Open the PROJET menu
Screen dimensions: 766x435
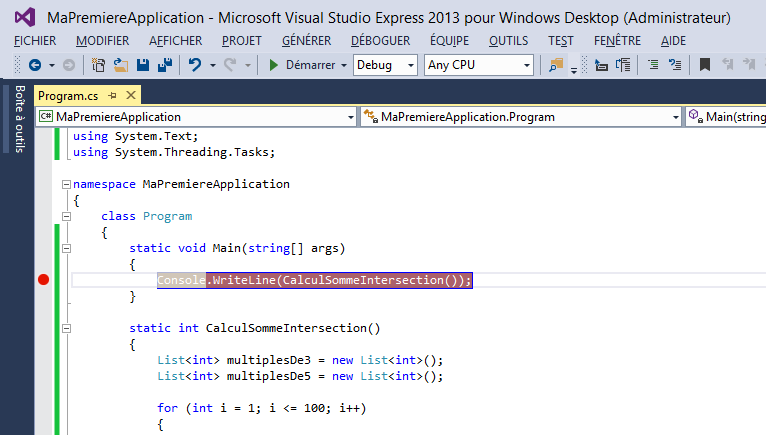(242, 41)
